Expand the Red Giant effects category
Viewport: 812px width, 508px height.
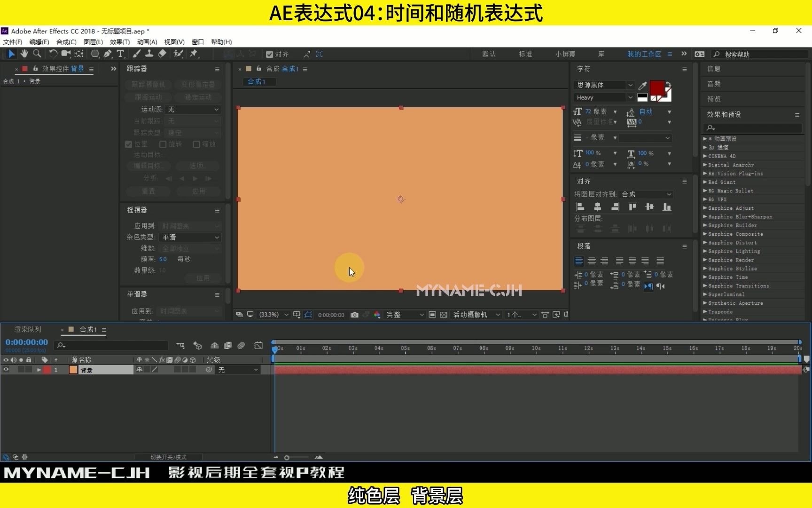click(705, 182)
